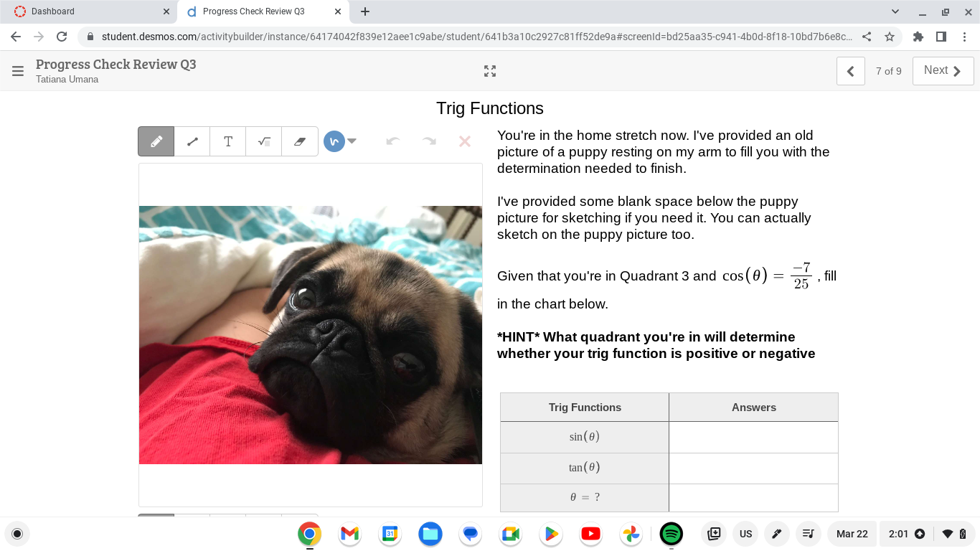This screenshot has width=980, height=551.
Task: Click the θ = ? answer field
Action: 753,498
